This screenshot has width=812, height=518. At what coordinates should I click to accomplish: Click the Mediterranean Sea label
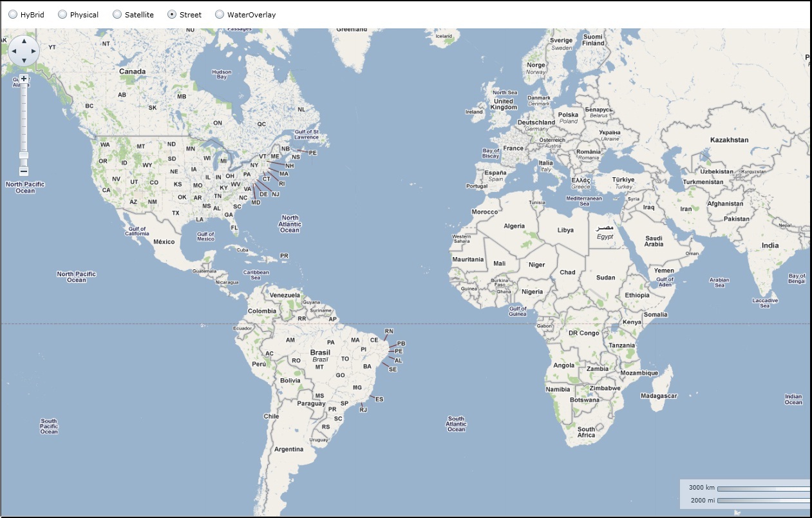(x=584, y=201)
